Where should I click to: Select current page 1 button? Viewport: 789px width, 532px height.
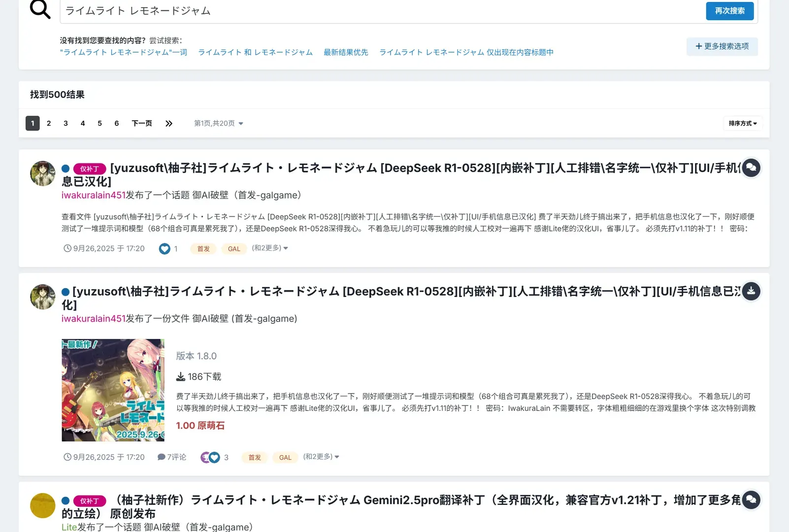(x=33, y=123)
